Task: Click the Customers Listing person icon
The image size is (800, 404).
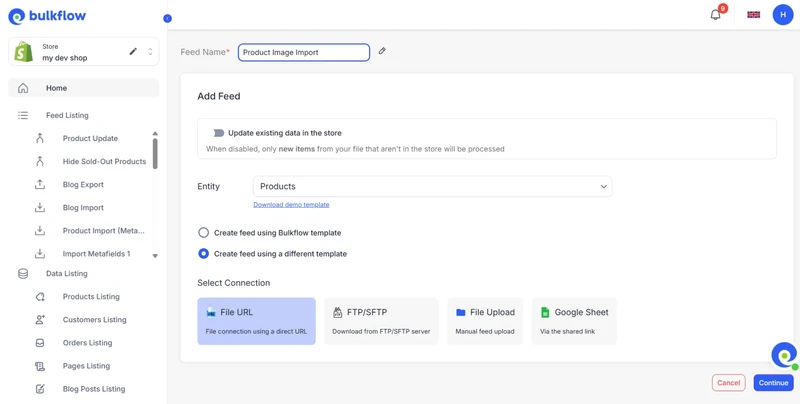Action: tap(40, 319)
